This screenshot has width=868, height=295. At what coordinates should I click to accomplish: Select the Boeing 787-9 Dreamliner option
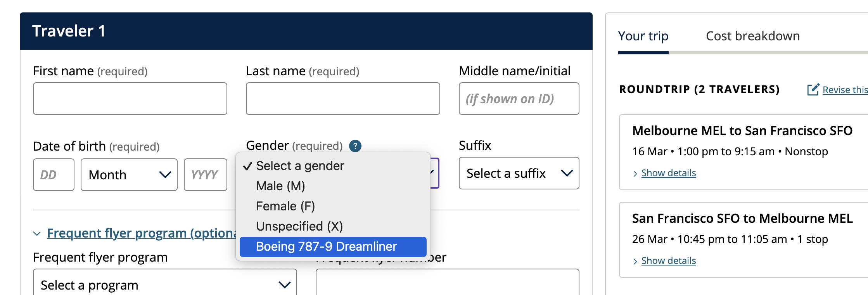click(326, 246)
